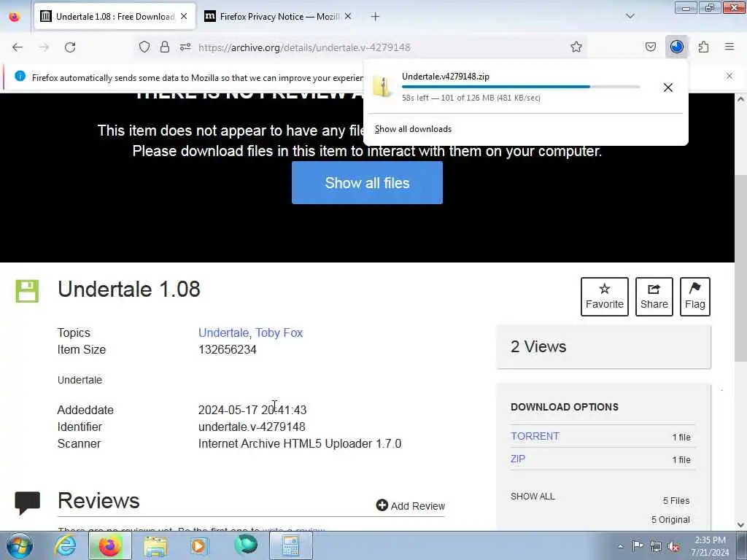Switch to Undertale 1.08 tab
Image resolution: width=747 pixels, height=560 pixels.
click(x=115, y=17)
